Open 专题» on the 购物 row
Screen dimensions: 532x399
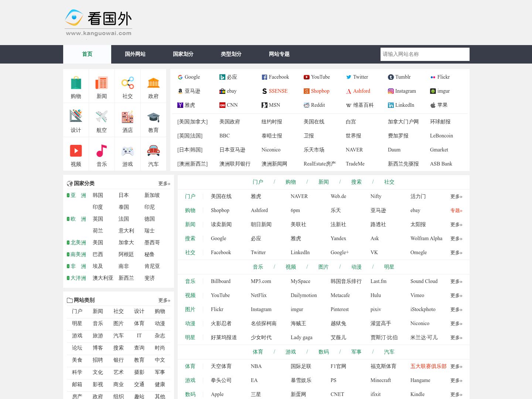[x=456, y=211]
